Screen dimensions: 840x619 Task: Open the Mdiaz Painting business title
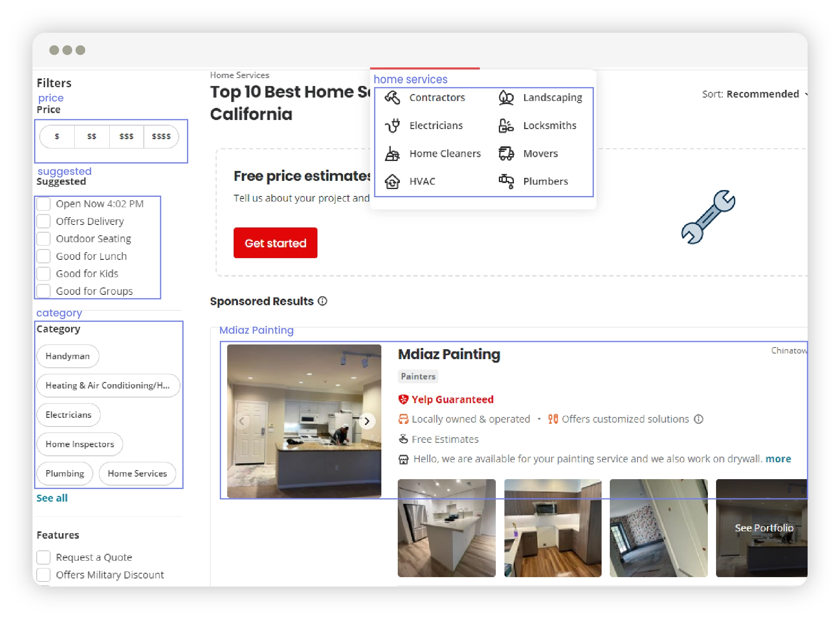click(449, 354)
